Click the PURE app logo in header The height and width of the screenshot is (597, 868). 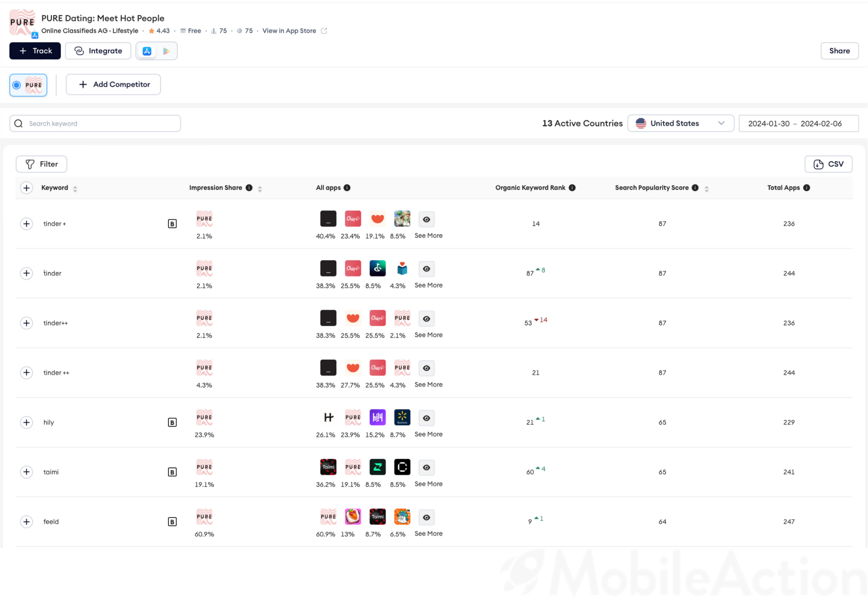point(22,22)
